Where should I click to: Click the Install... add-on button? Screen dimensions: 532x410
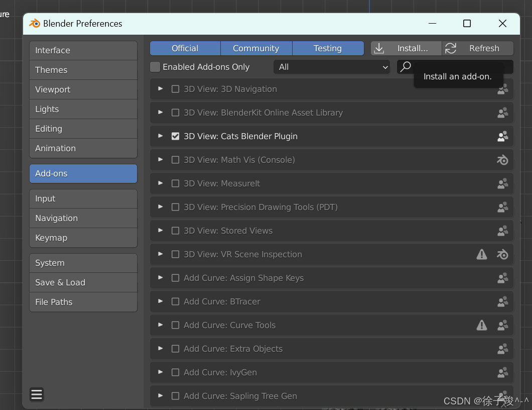click(x=406, y=48)
